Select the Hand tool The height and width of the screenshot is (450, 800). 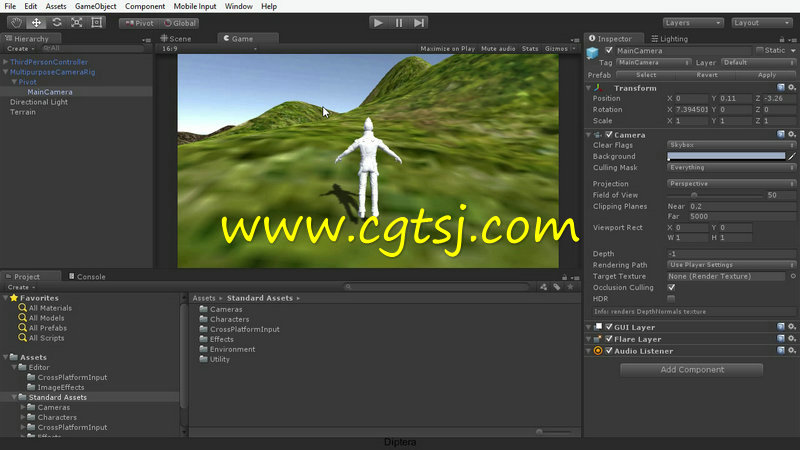(16, 22)
